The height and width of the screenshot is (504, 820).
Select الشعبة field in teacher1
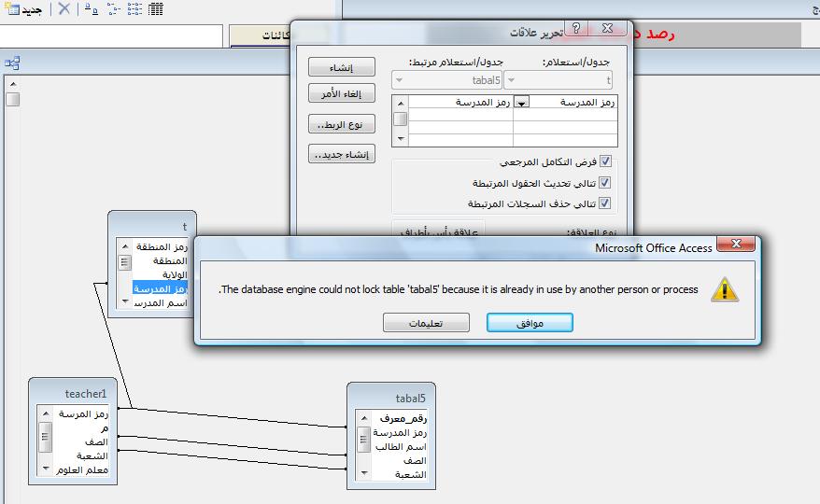(x=92, y=456)
